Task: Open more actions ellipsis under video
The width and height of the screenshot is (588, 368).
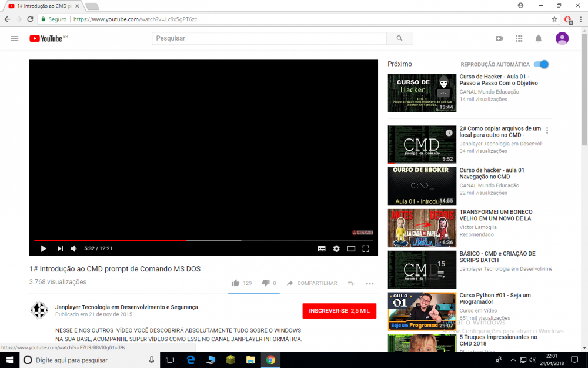Action: (370, 283)
